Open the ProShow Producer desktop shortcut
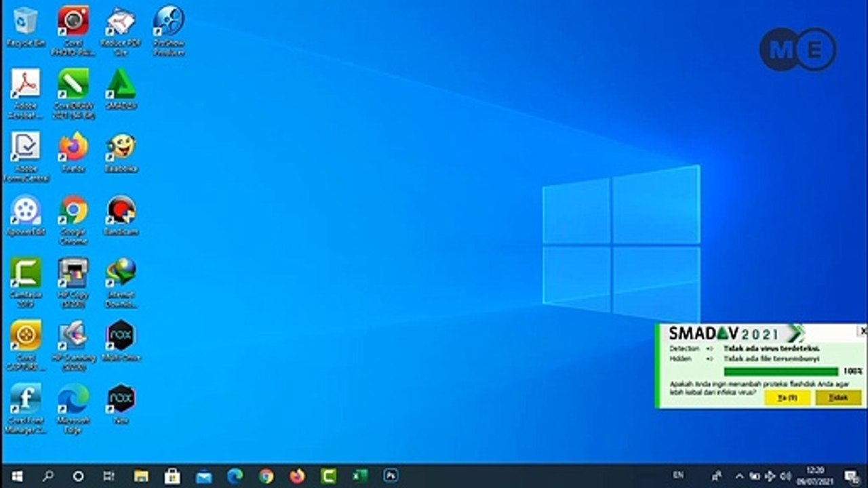 click(169, 30)
